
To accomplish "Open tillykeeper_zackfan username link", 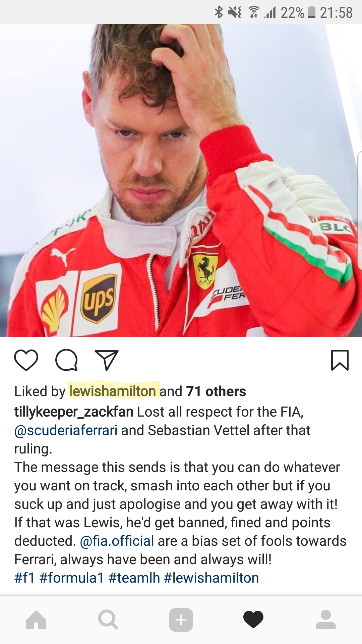I will pyautogui.click(x=74, y=412).
